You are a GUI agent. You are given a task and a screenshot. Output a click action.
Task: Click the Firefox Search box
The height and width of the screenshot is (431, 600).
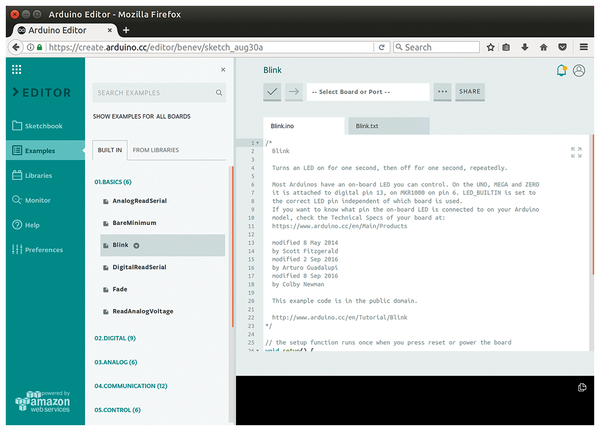(437, 47)
